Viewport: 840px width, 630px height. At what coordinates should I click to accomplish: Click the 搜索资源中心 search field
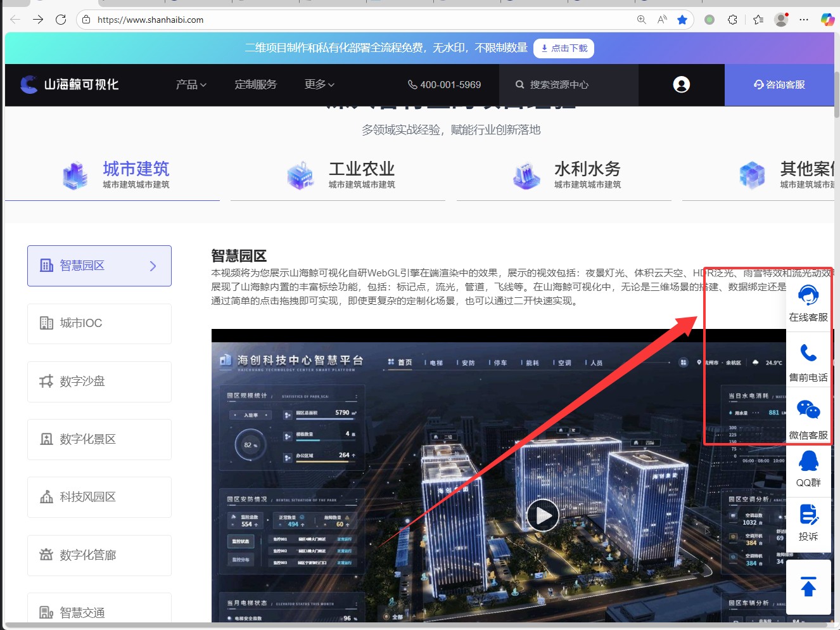[x=568, y=84]
